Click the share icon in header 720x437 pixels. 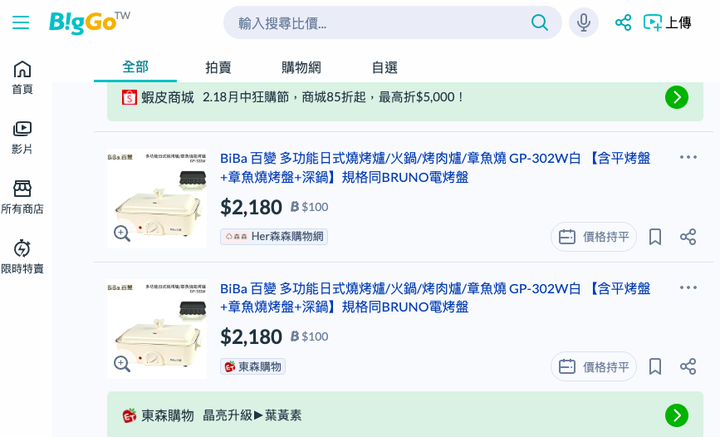[623, 22]
